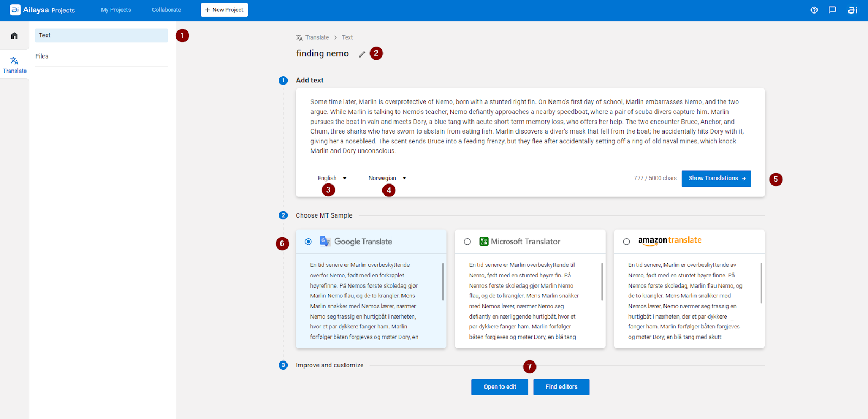Click the Google Translate Norwegian output text

click(x=365, y=301)
